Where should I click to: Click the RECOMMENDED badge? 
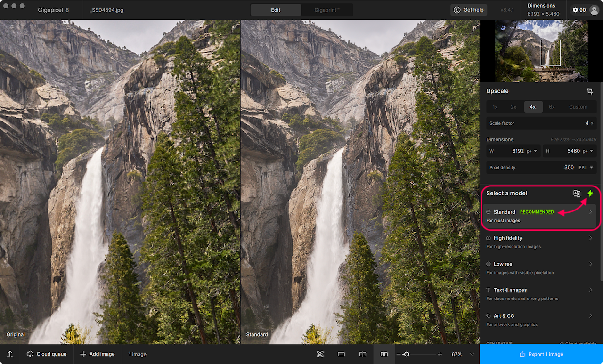pos(537,212)
